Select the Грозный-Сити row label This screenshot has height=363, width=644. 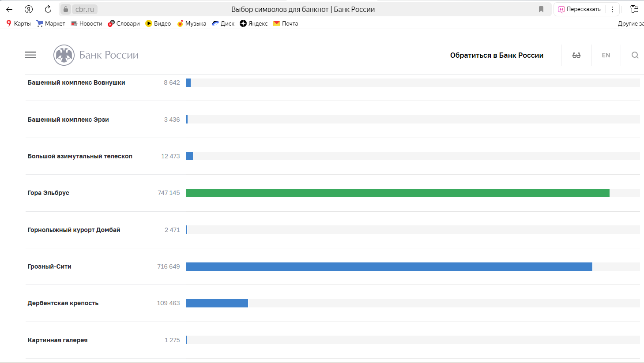(49, 266)
